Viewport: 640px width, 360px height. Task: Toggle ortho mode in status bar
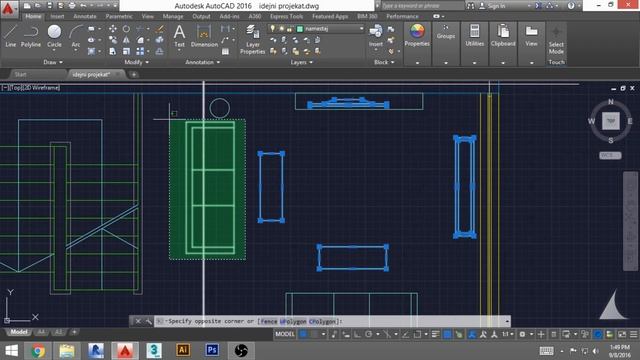click(x=357, y=334)
